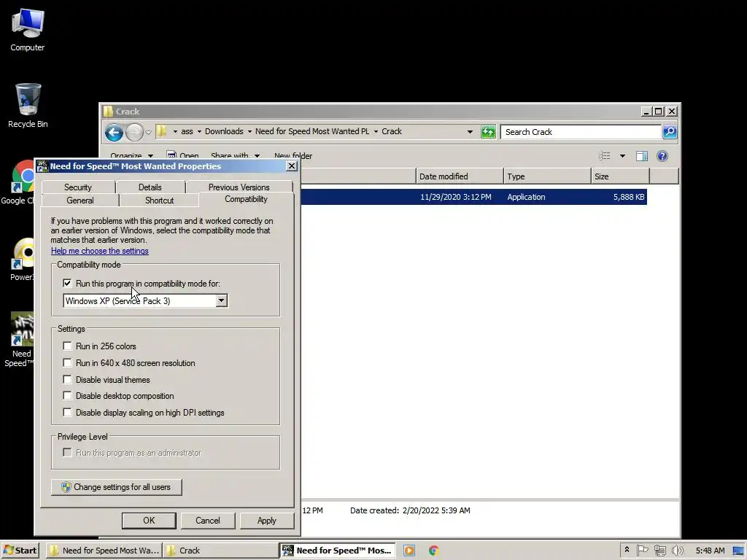Click the Start button
The height and width of the screenshot is (560, 747).
click(20, 551)
